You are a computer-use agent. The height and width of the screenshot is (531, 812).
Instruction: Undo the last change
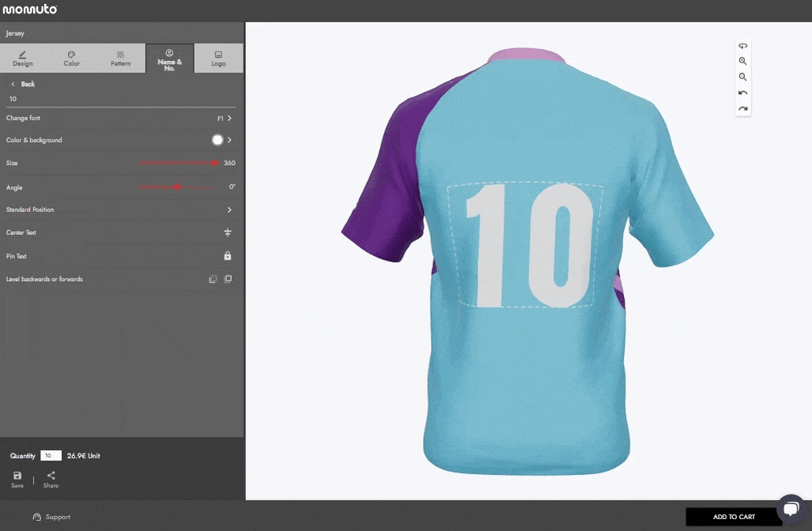pos(742,93)
